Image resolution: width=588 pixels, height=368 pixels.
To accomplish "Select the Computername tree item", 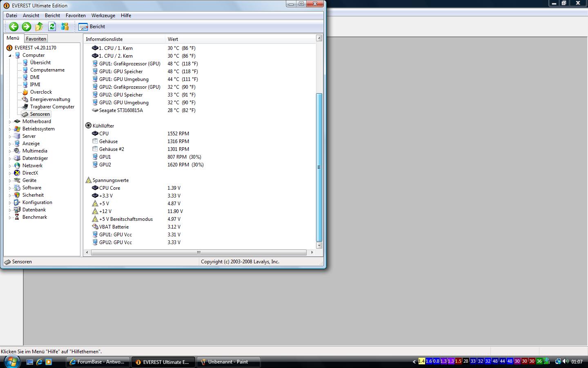I will 47,70.
